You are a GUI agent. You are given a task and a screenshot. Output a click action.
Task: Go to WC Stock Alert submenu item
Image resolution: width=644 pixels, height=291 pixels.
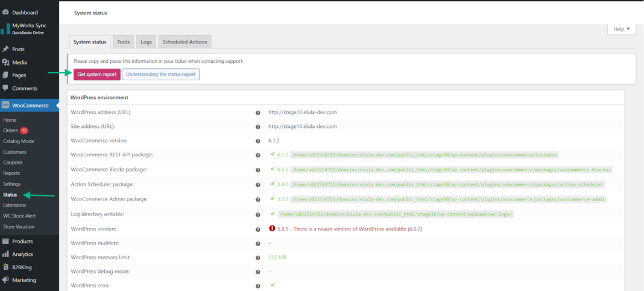click(19, 216)
